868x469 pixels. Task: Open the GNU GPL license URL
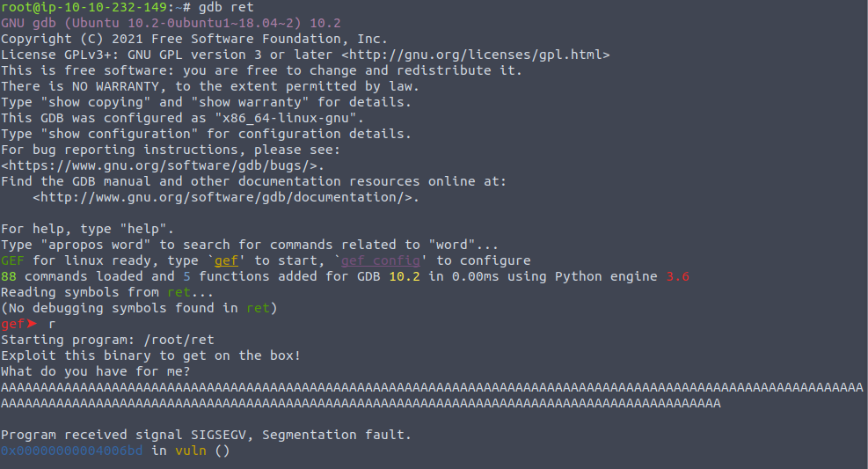476,55
